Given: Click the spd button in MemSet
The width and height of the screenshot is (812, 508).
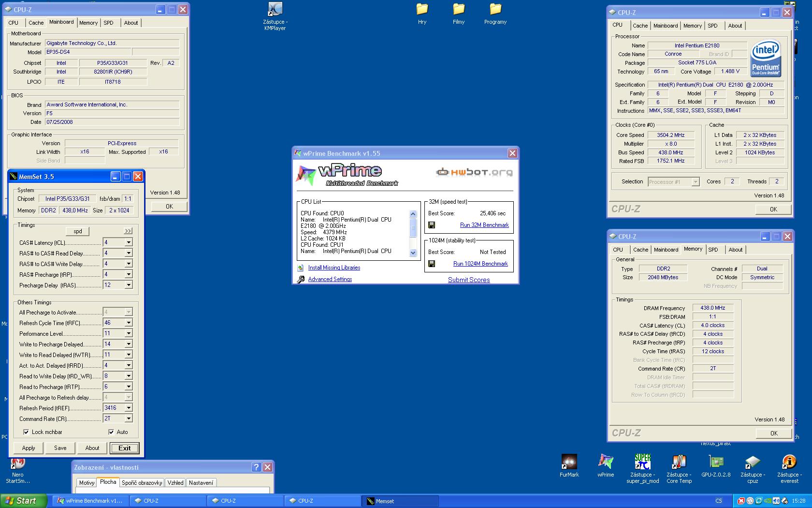Looking at the screenshot, I should point(78,231).
